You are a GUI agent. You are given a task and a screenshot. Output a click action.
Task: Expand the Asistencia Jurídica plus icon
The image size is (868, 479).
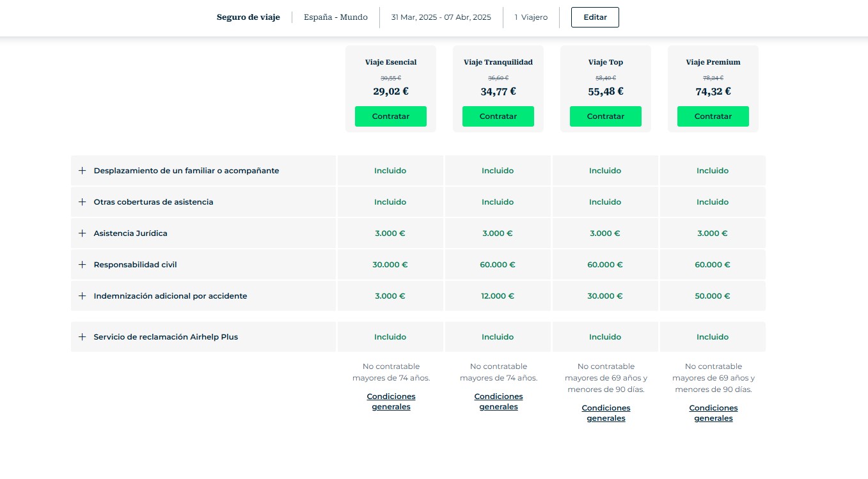[82, 233]
